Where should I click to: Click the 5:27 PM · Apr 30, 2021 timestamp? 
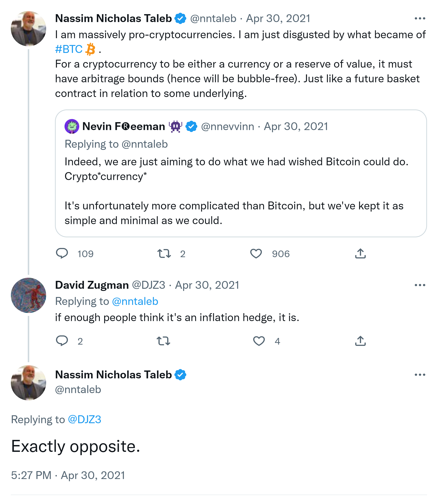68,475
